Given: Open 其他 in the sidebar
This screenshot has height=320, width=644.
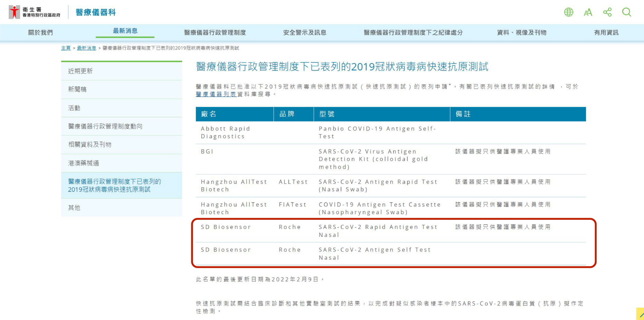Looking at the screenshot, I should click(x=122, y=208).
